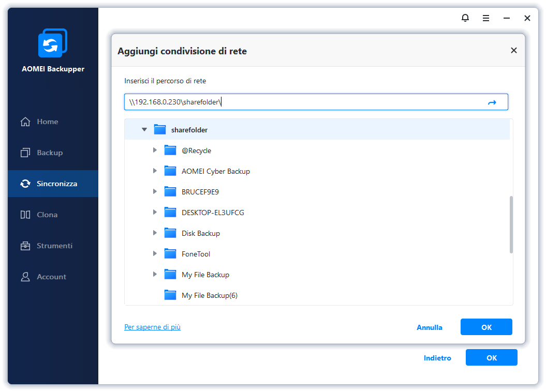This screenshot has width=546, height=392.
Task: Select Sincronizza in the sidebar
Action: [x=53, y=184]
